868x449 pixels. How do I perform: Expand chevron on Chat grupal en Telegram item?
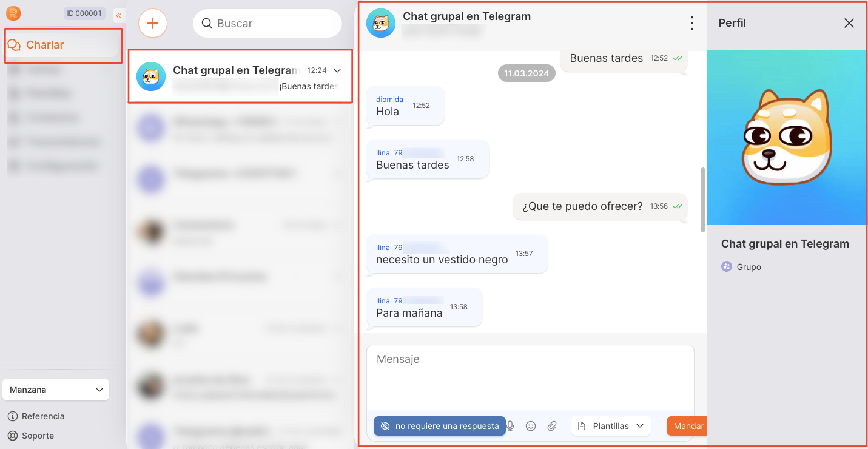coord(338,70)
